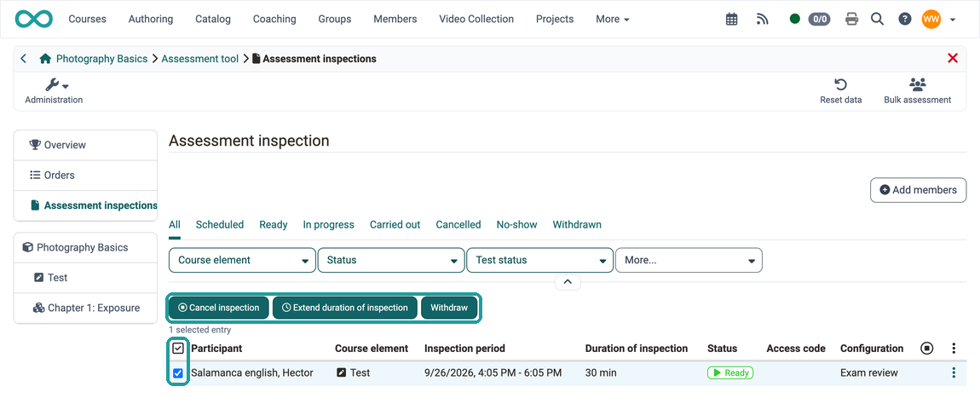
Task: Go to Photography Basics breadcrumb link
Action: pos(102,59)
